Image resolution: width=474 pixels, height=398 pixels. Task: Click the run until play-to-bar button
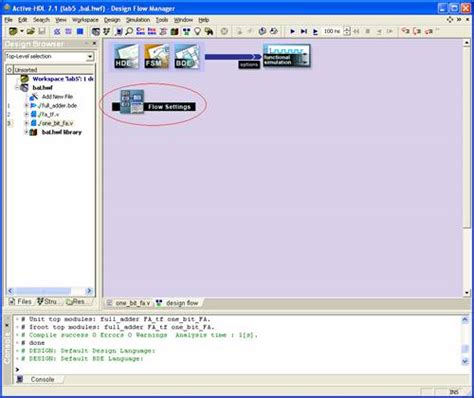pos(304,31)
